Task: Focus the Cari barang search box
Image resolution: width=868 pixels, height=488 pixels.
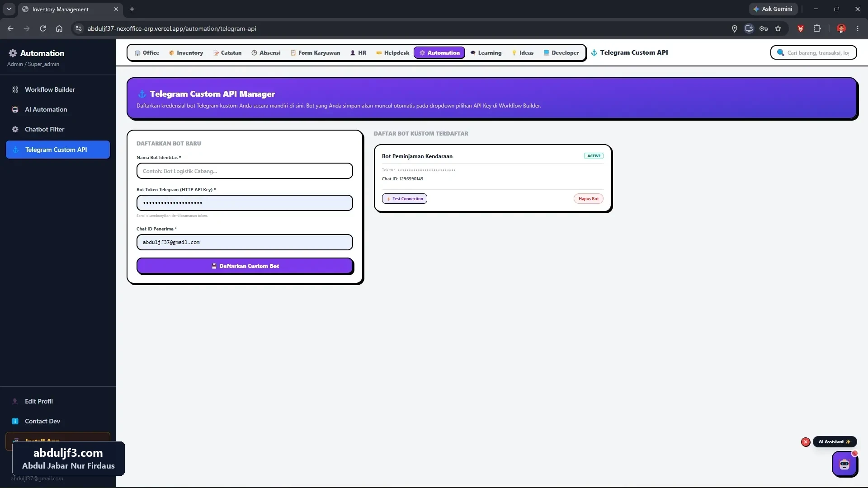Action: pyautogui.click(x=813, y=53)
